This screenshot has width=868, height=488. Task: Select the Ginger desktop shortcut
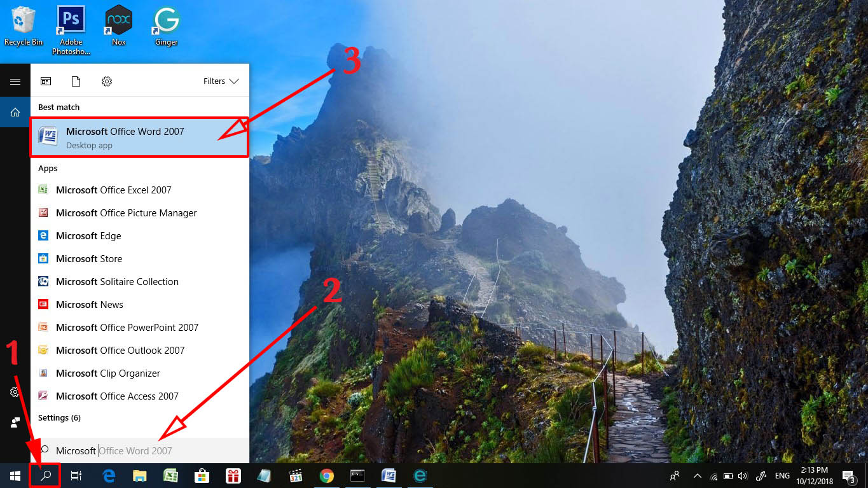click(167, 26)
